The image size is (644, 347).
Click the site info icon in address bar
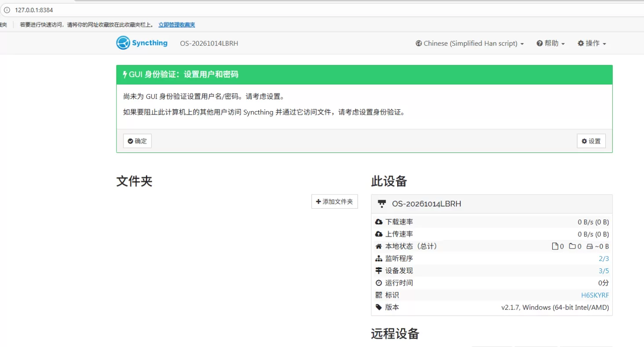7,10
